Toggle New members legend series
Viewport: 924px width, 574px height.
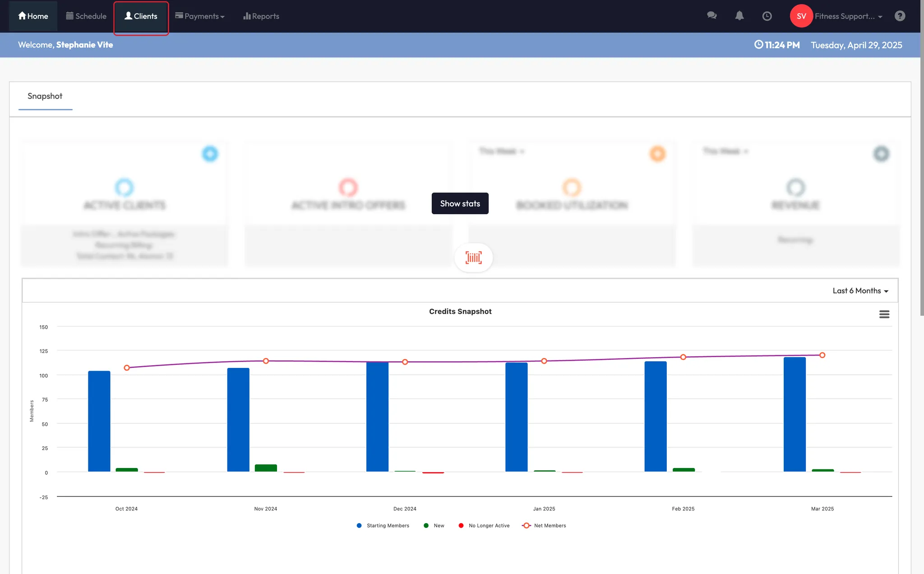coord(439,526)
